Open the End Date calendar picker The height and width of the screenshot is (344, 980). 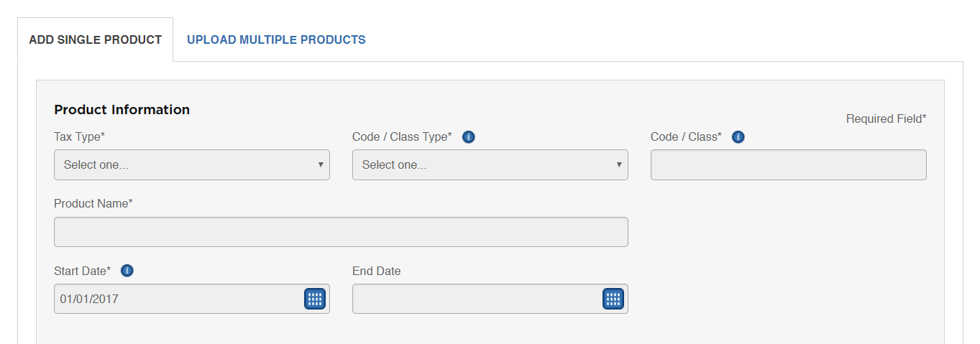[x=613, y=299]
